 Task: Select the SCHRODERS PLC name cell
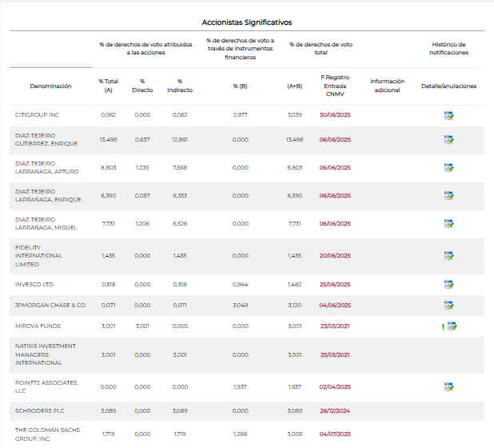click(40, 410)
